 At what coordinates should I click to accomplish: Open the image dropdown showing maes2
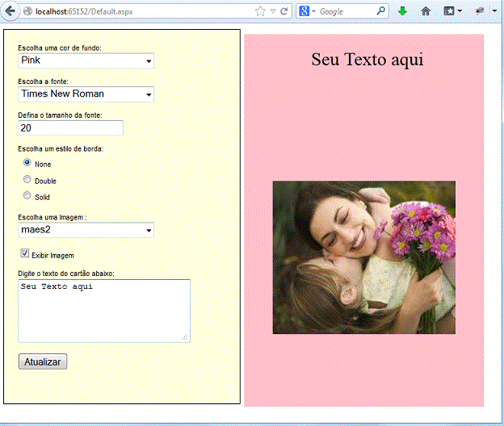(86, 230)
